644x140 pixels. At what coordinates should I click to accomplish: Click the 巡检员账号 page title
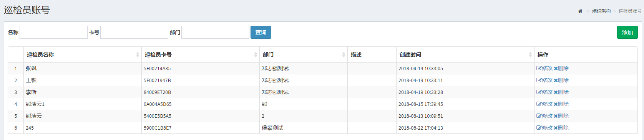27,10
